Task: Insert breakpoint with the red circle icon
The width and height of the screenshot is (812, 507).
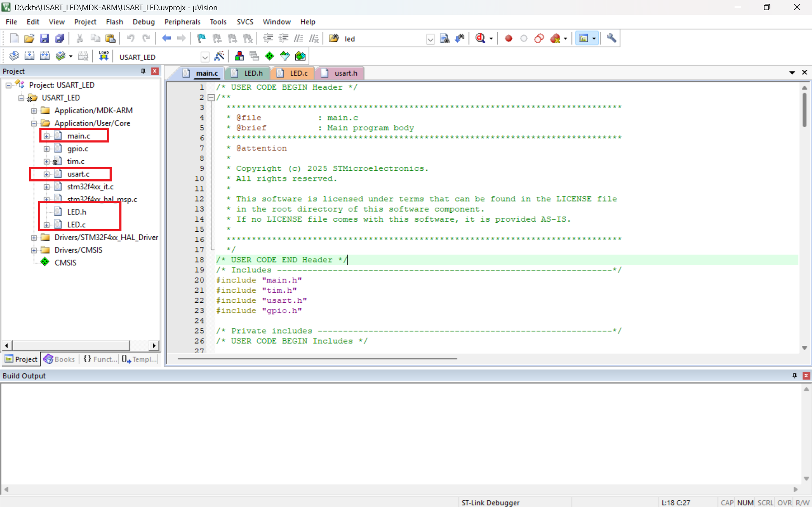Action: [x=509, y=38]
